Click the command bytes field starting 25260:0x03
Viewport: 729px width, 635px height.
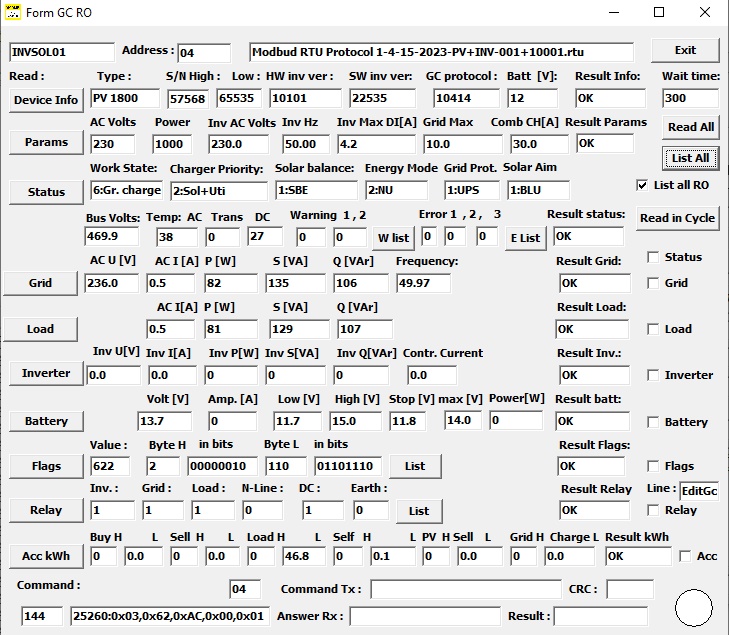pos(170,616)
